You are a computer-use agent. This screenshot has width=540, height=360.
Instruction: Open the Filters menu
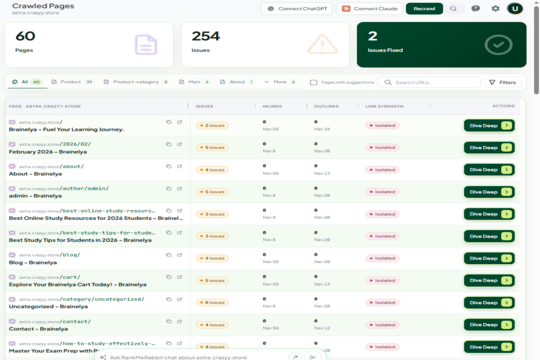[503, 82]
